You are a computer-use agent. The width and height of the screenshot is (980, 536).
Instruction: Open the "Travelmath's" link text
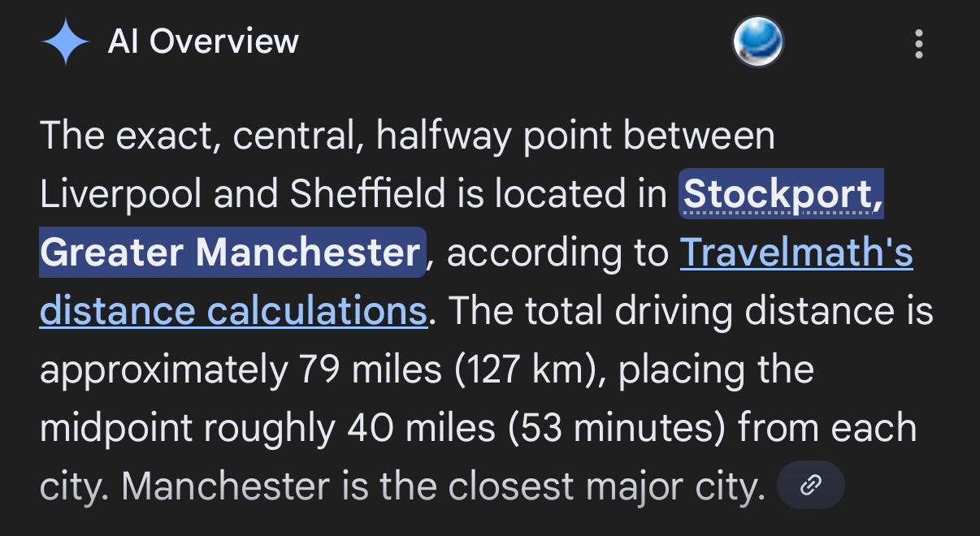(796, 254)
